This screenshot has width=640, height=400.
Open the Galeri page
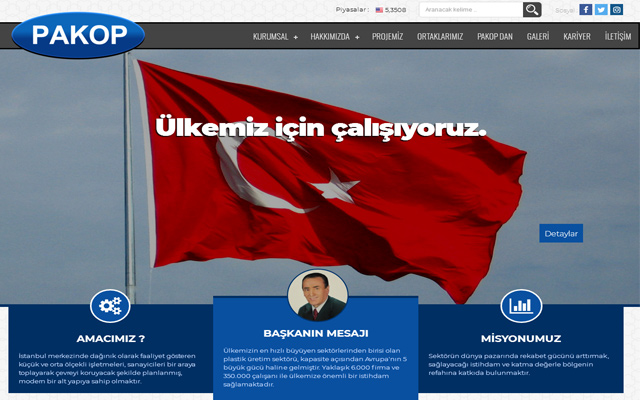pos(538,36)
